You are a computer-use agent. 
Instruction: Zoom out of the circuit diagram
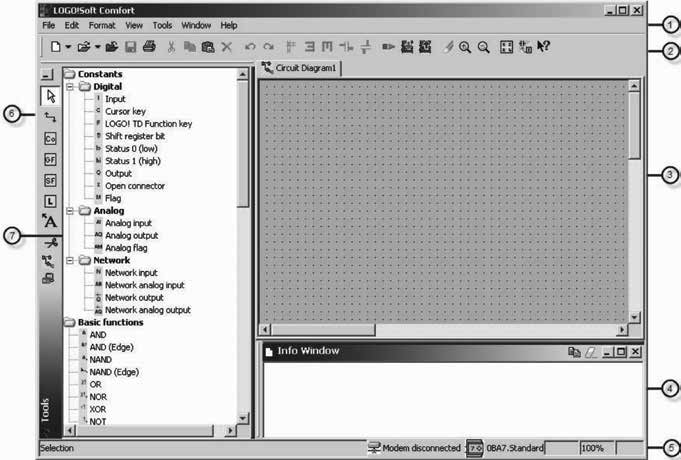(x=483, y=47)
